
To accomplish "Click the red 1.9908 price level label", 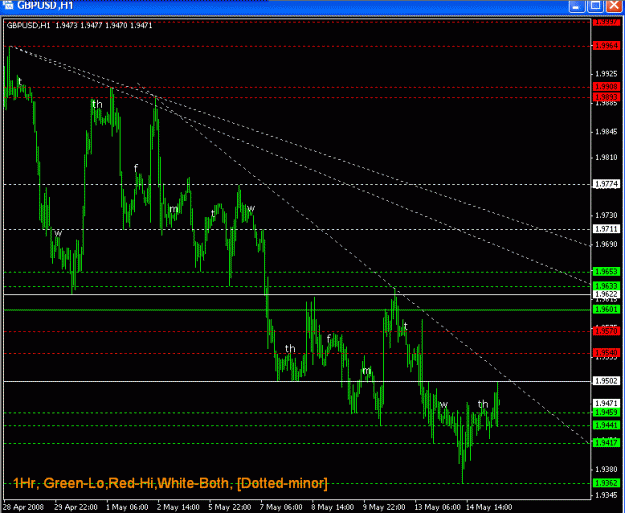I will point(606,86).
